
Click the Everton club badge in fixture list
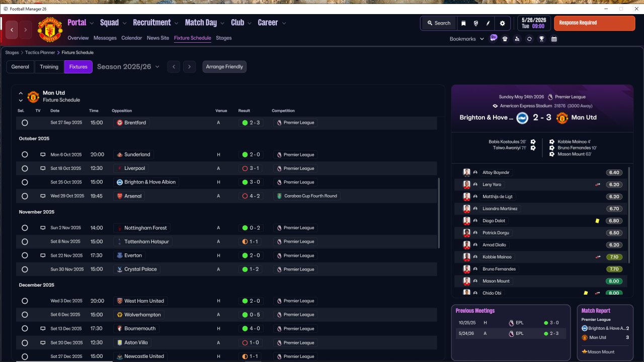click(x=120, y=255)
